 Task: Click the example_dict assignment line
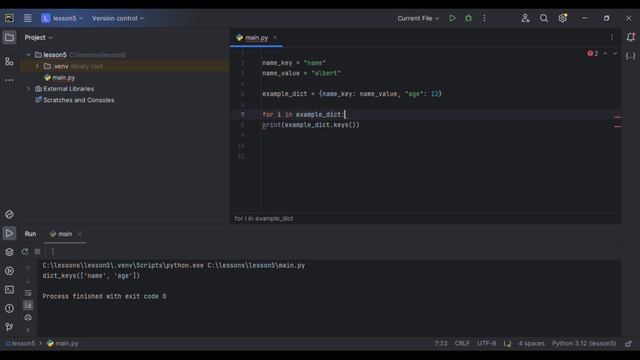(352, 94)
